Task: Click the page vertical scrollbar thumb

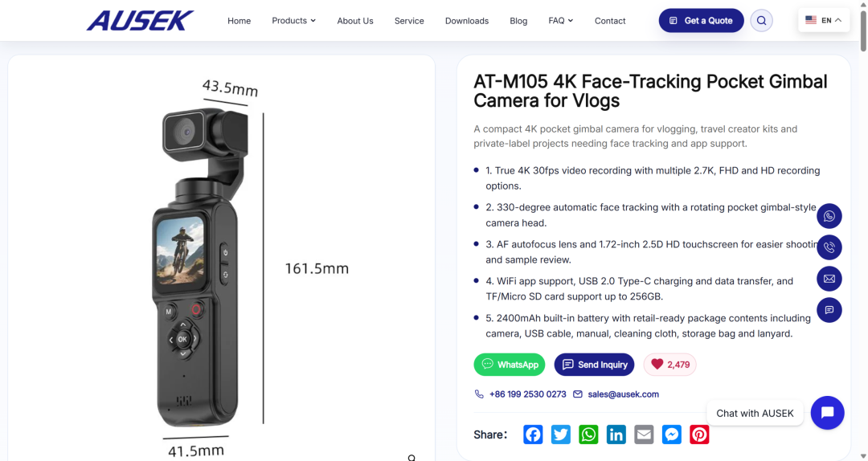Action: (x=863, y=31)
